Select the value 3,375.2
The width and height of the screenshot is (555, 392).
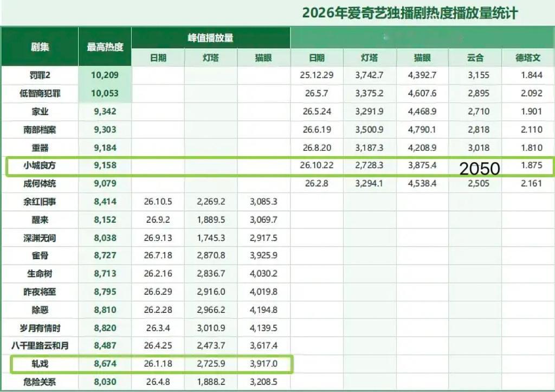369,93
